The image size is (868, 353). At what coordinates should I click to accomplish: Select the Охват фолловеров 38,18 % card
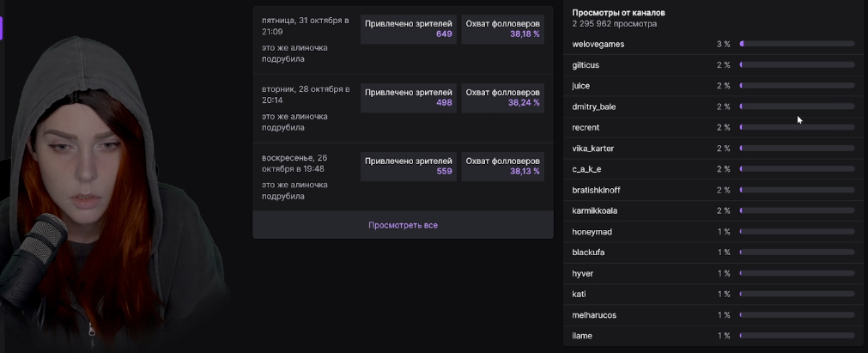(x=502, y=28)
